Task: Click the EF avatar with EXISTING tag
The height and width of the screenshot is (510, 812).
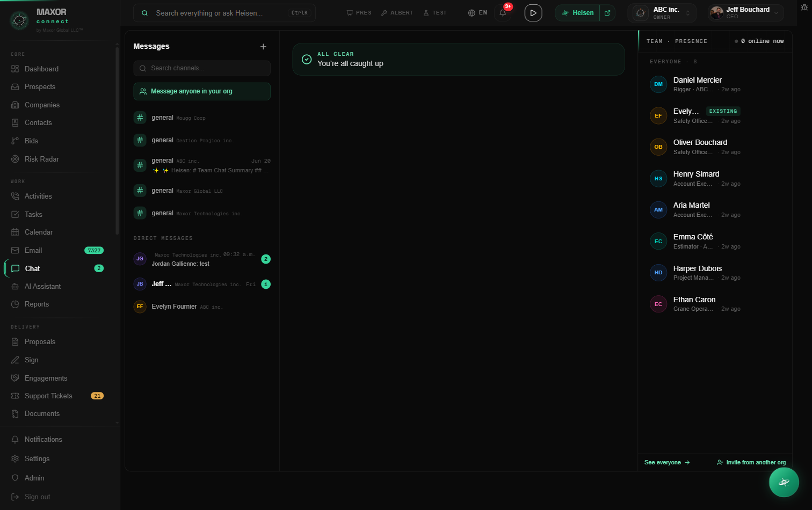Action: (x=658, y=115)
